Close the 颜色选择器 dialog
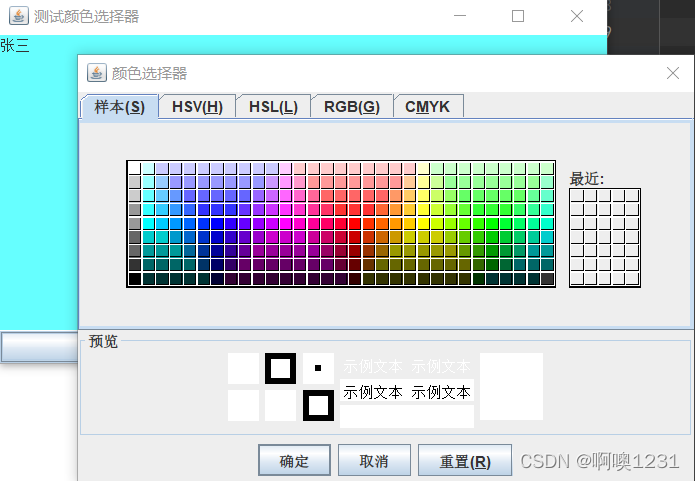This screenshot has width=695, height=481. point(673,73)
